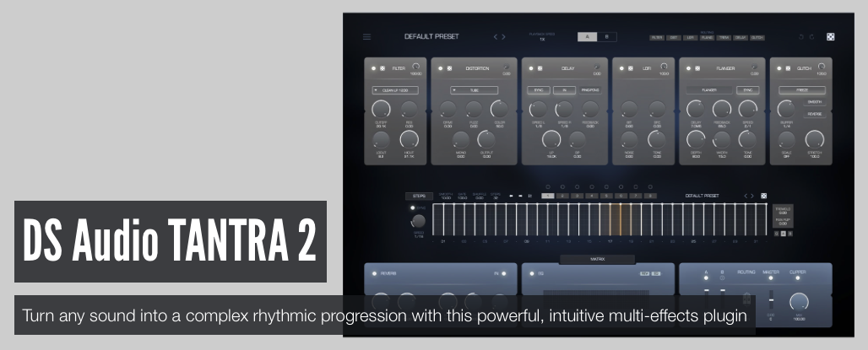Select pattern 1 tab in the sequencer
This screenshot has height=350, width=868.
tap(548, 196)
